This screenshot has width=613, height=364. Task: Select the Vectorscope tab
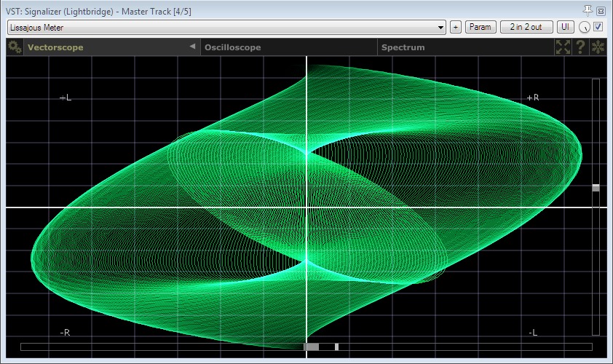click(x=55, y=47)
